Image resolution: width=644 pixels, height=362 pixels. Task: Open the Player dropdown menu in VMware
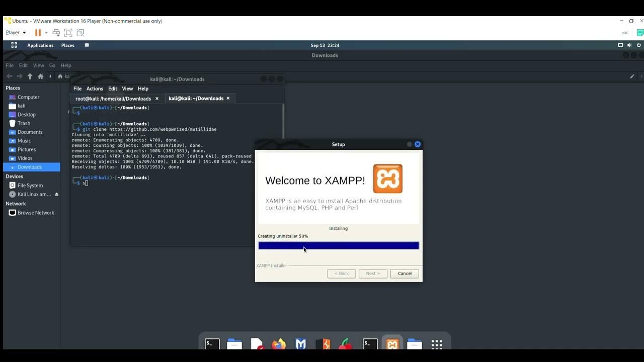16,33
